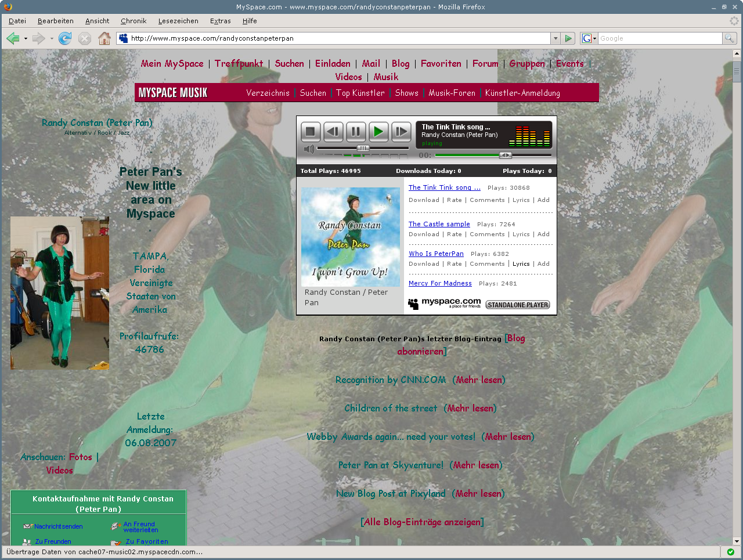Open forward button history dropdown
Image resolution: width=743 pixels, height=560 pixels.
tap(52, 38)
